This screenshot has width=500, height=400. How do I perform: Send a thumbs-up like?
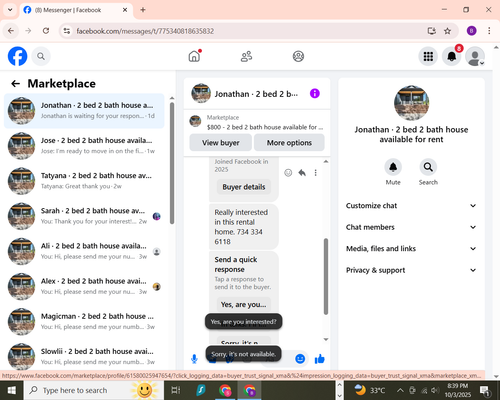[x=320, y=359]
